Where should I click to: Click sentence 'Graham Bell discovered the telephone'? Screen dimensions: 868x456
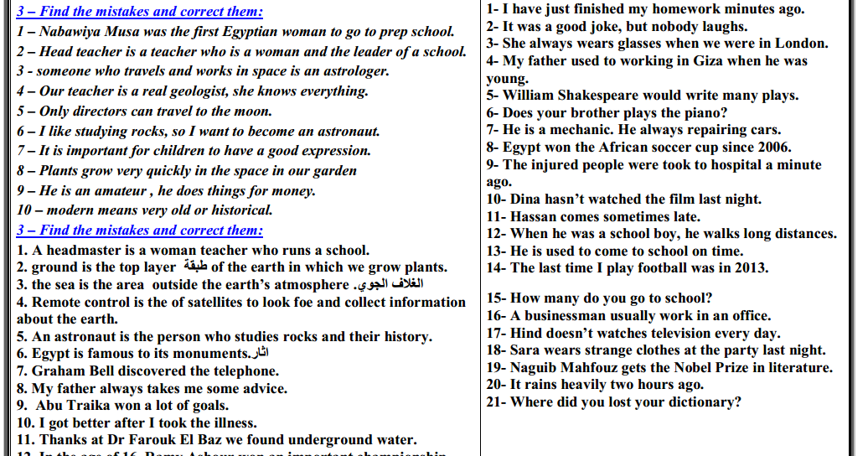click(147, 371)
